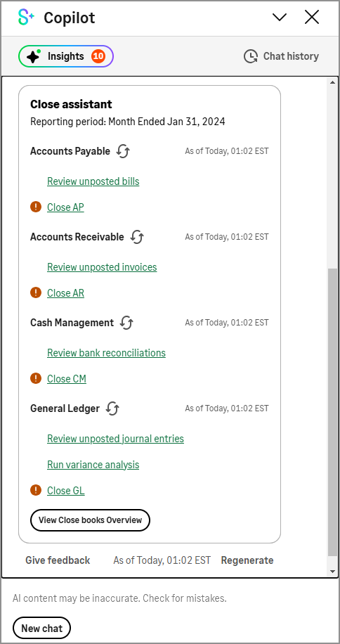Open Review unposted invoices
Screen dimensions: 340x644
point(102,267)
